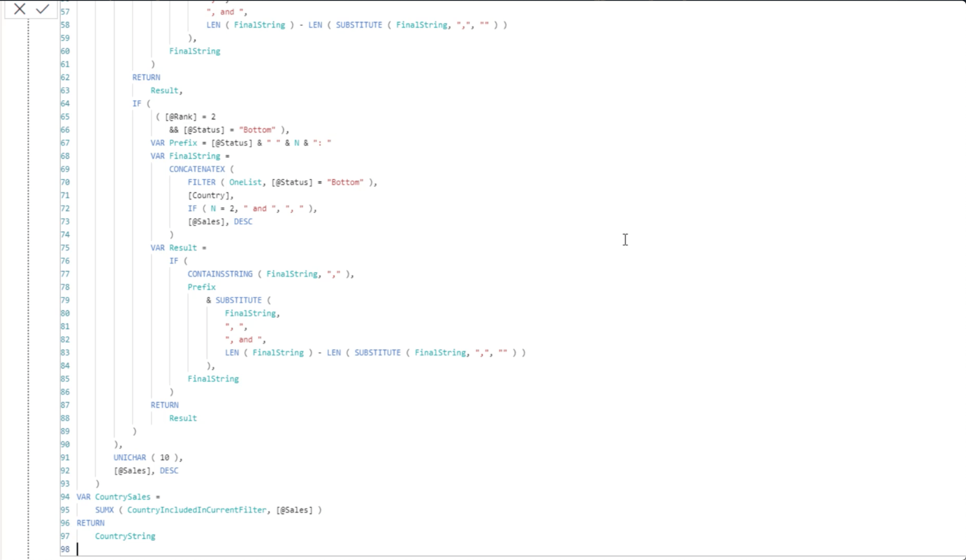Click the CountrySales variable declaration
The image size is (966, 560).
[x=122, y=497]
